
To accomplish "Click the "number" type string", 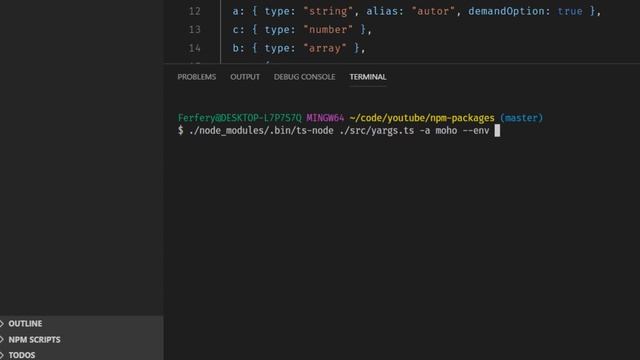I will pyautogui.click(x=328, y=29).
